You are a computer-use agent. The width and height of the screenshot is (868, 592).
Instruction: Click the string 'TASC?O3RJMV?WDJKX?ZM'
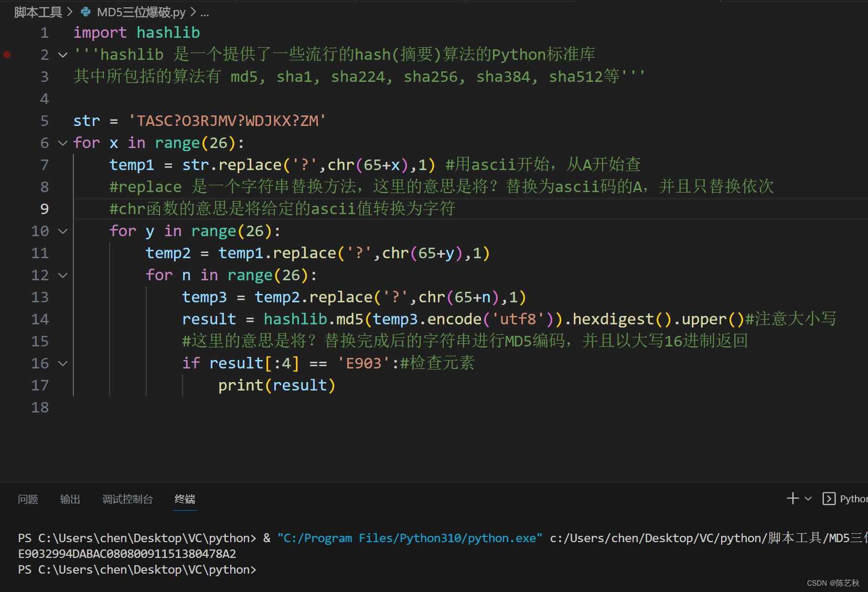click(x=227, y=121)
